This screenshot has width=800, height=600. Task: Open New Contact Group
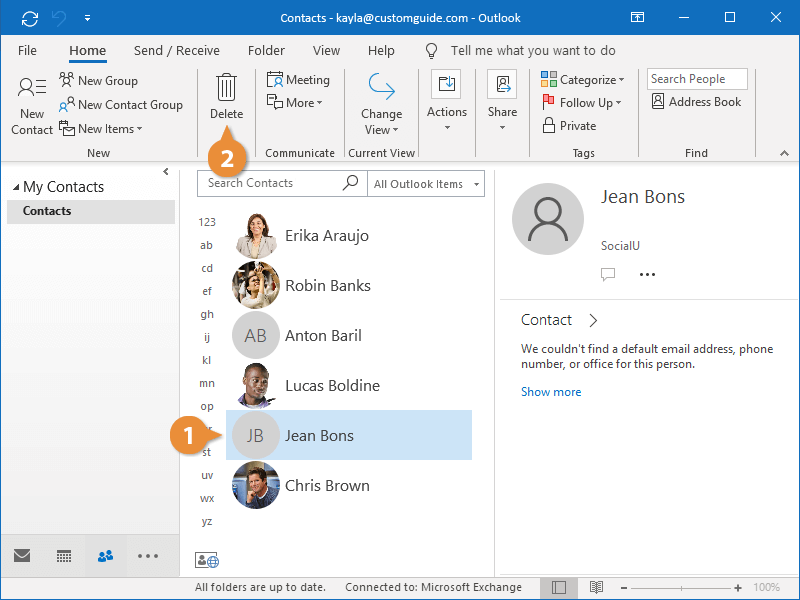coord(120,104)
